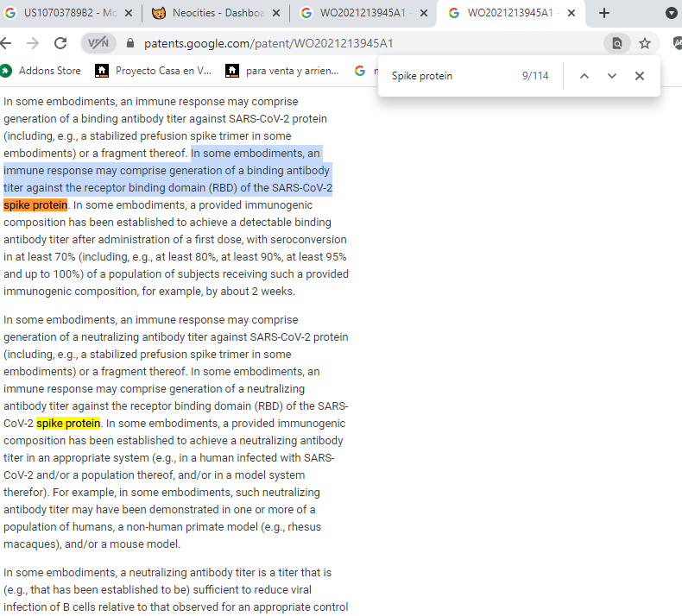
Task: Click the browser back arrow
Action: point(7,43)
